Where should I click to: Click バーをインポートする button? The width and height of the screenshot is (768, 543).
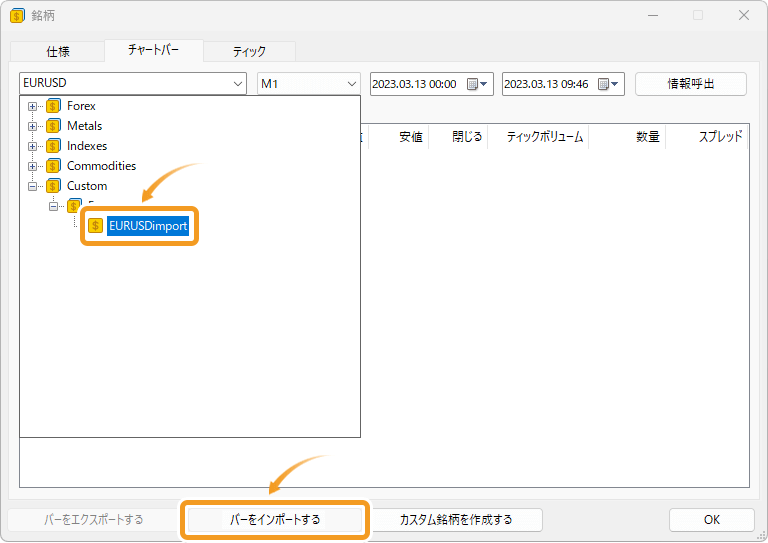point(275,519)
